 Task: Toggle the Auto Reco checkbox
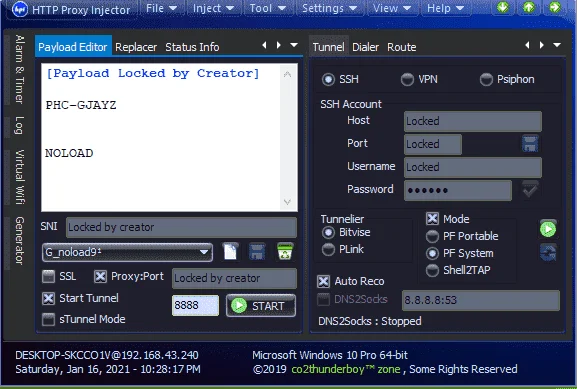point(323,282)
